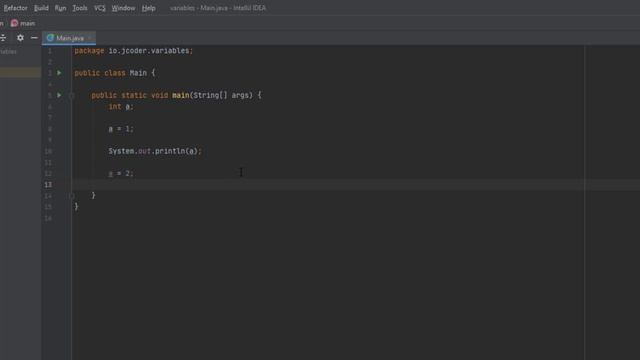Viewport: 640px width, 360px height.
Task: Click on 'public class Main {' line
Action: click(x=115, y=73)
